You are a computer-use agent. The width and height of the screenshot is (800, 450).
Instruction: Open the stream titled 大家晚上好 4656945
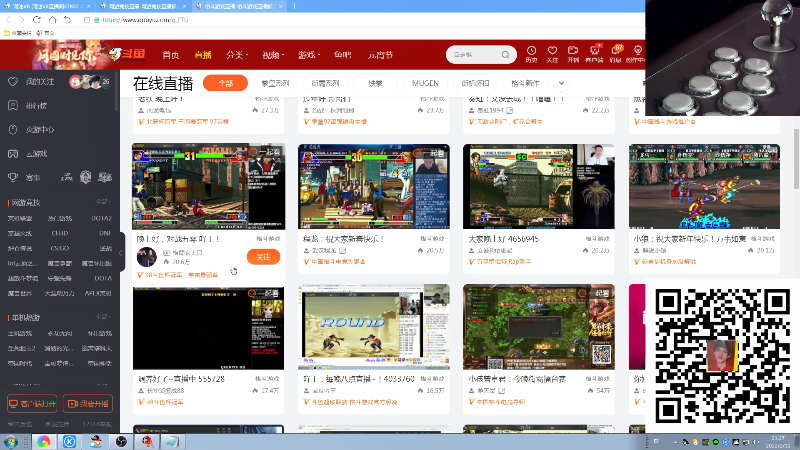pos(503,239)
